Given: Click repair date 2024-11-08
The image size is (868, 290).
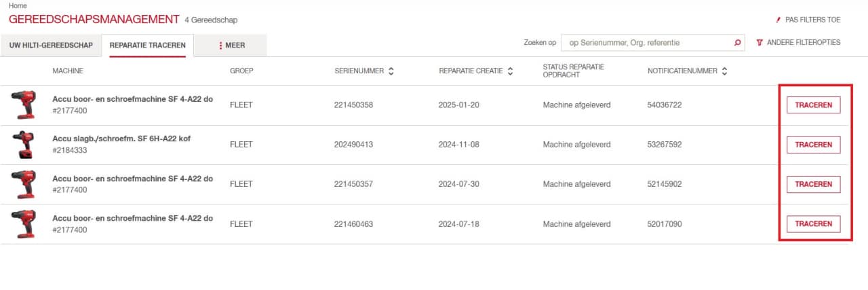Looking at the screenshot, I should (x=458, y=145).
